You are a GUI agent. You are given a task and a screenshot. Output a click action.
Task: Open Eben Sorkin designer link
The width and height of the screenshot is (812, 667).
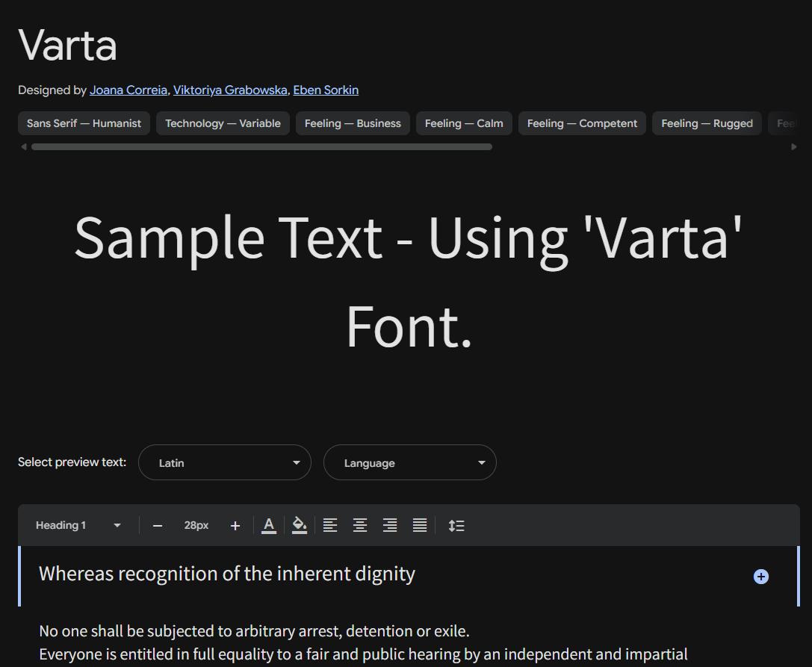pyautogui.click(x=326, y=90)
